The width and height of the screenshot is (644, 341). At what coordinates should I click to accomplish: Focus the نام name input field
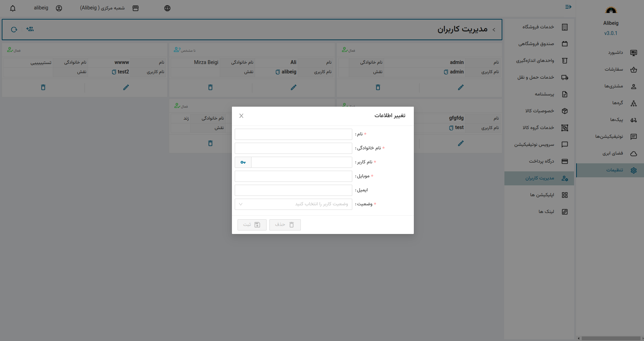(293, 134)
